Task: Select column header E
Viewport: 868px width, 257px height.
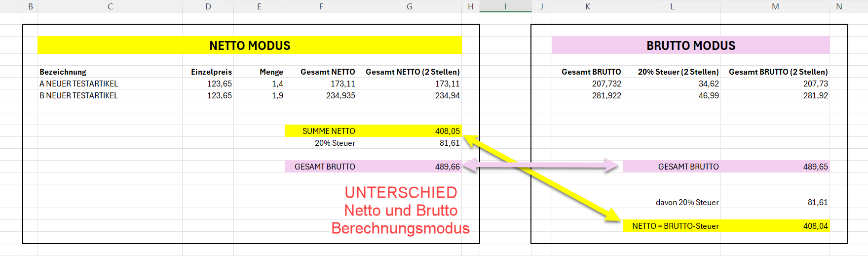Action: click(x=259, y=6)
